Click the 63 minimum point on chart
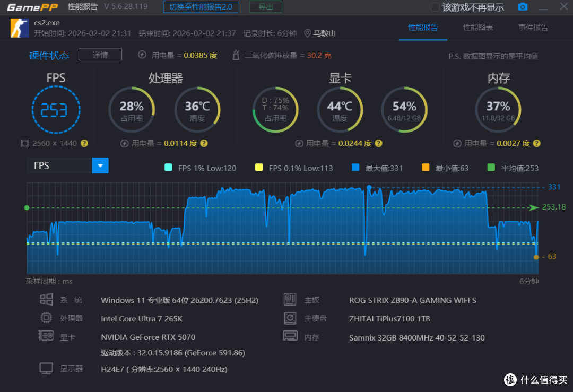Screen dimensions: 573x392 click(x=536, y=257)
